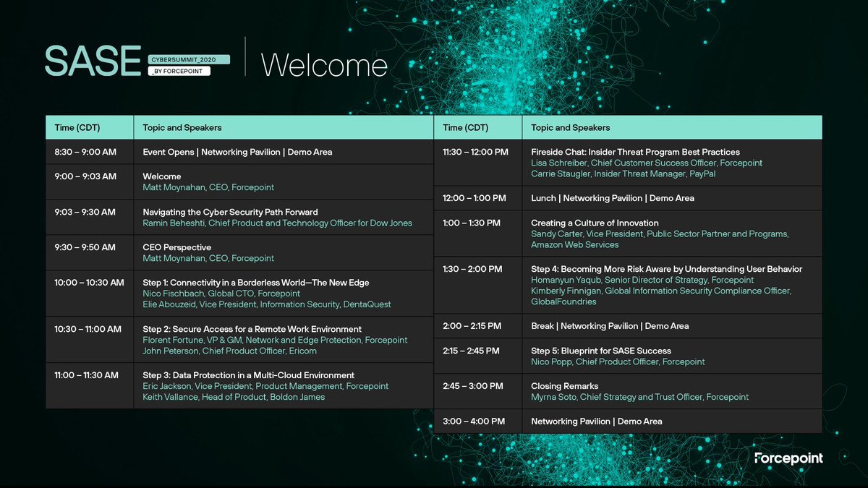
Task: Click 'Event Opens | Networking Pavilion | Demo Area'
Action: [237, 152]
